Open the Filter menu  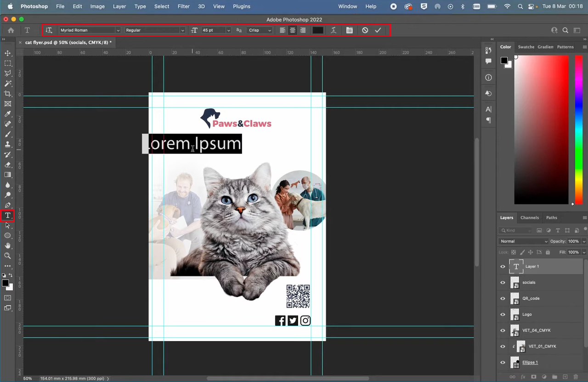point(183,6)
